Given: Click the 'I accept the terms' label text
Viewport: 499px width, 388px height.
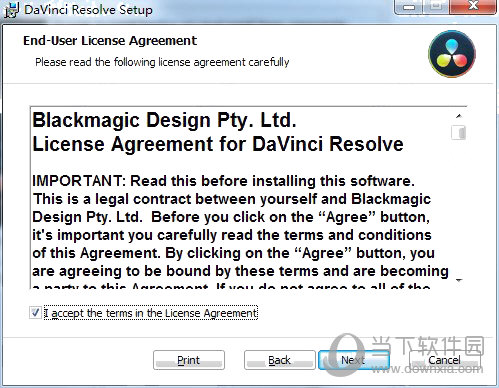Looking at the screenshot, I should 151,313.
